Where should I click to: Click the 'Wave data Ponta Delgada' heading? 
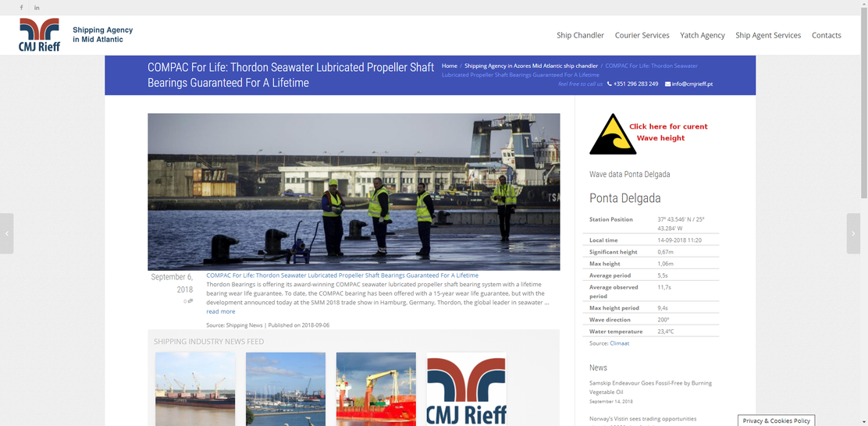629,174
